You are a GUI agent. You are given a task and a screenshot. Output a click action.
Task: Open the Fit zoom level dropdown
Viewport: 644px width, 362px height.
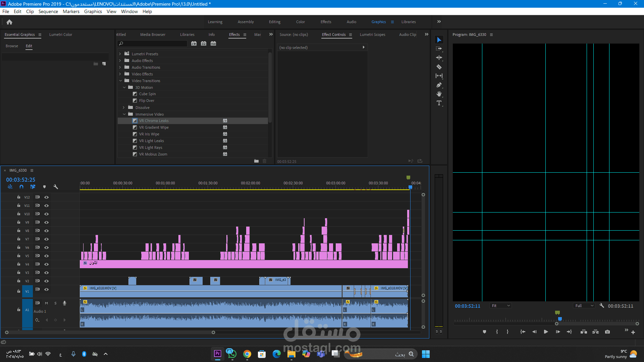pos(500,306)
